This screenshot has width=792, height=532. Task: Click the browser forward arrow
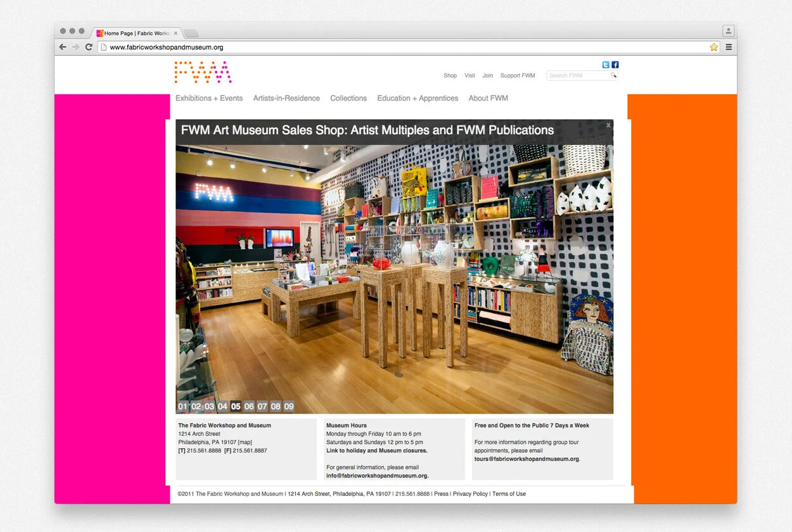pos(76,47)
